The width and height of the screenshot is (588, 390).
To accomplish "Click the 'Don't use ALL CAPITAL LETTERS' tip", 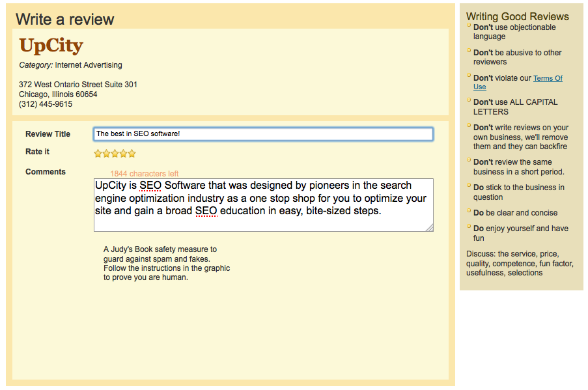I will coord(515,107).
